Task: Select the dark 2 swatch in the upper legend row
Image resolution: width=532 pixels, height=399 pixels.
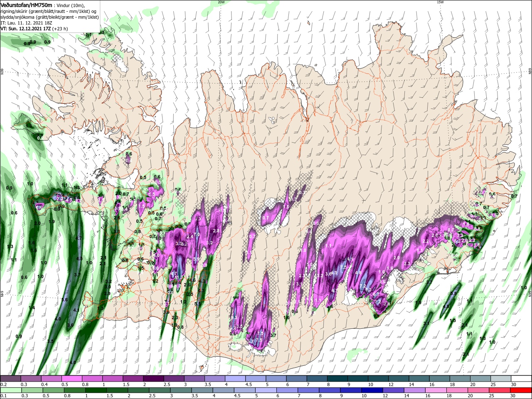Action: coord(153,379)
